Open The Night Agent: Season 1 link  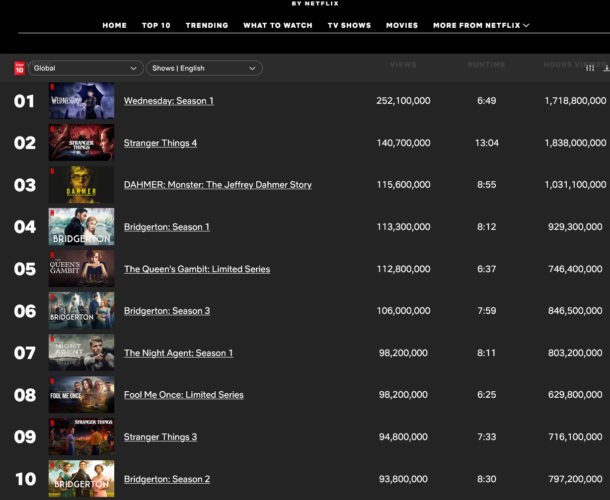tap(179, 353)
